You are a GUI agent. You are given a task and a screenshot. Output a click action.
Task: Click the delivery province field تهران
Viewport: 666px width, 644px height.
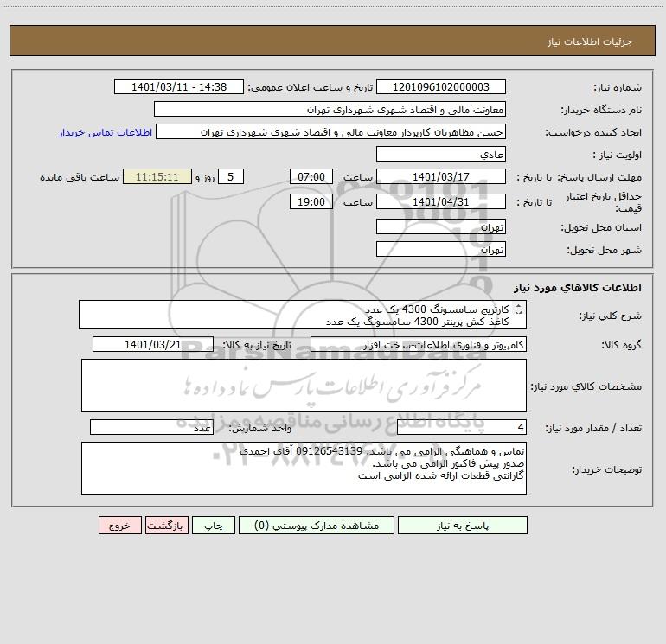coord(441,226)
